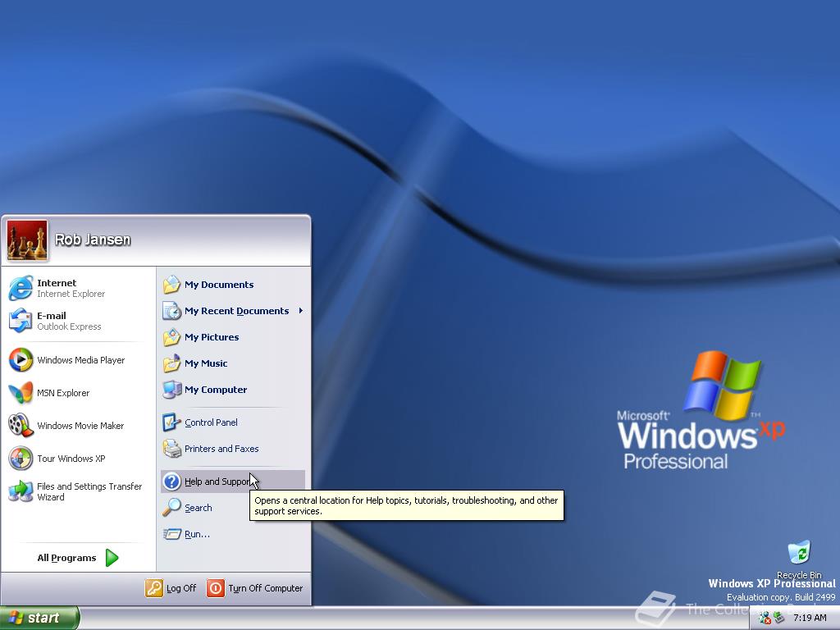Screen dimensions: 840x630
Task: Click the My Pictures text label
Action: click(x=212, y=337)
